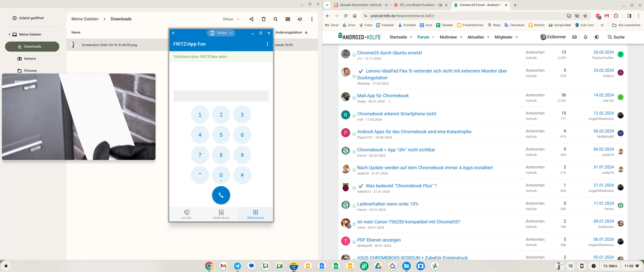The image size is (644, 272).
Task: Open FRITZ!App Fon three-dot menu
Action: [267, 44]
